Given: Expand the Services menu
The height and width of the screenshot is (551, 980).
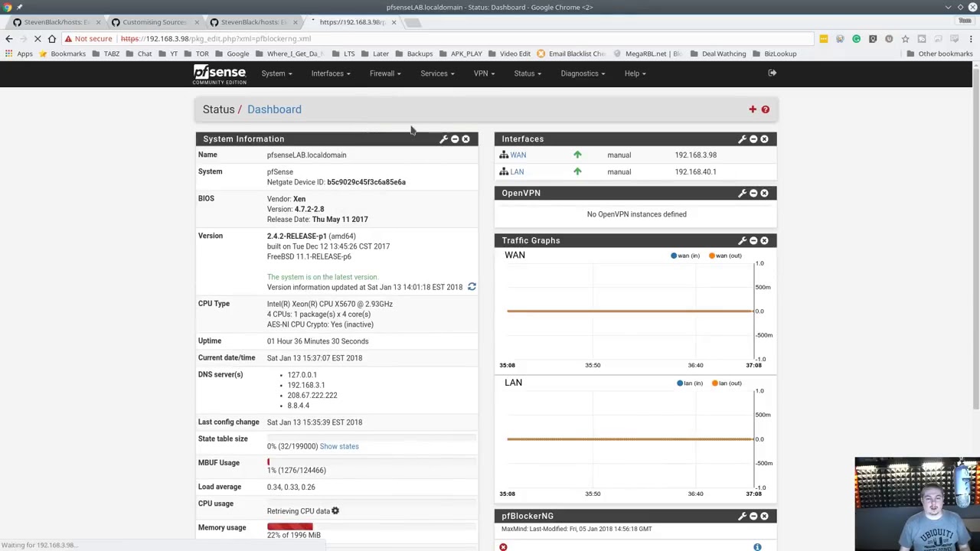Looking at the screenshot, I should coord(437,73).
